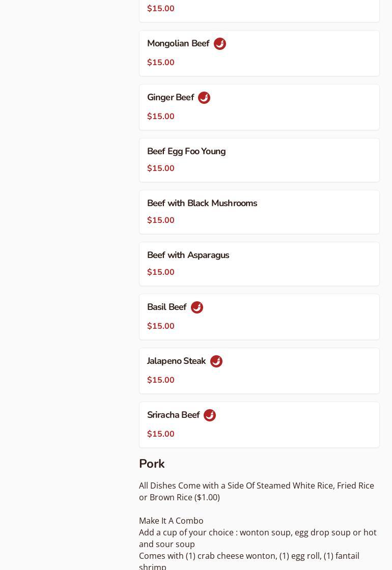Select the Beef with Asparagus dish
Screen dimensions: 392x570
coord(188,255)
